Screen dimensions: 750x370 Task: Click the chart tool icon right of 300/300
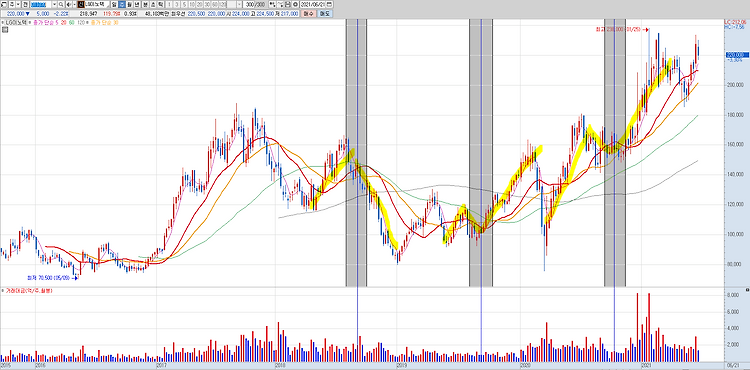click(272, 4)
